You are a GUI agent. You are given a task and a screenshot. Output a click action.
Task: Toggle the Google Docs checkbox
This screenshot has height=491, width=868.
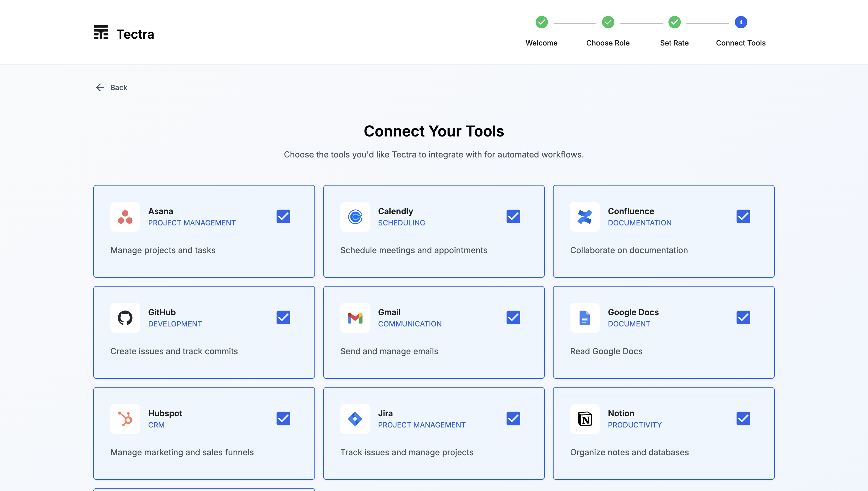click(743, 317)
